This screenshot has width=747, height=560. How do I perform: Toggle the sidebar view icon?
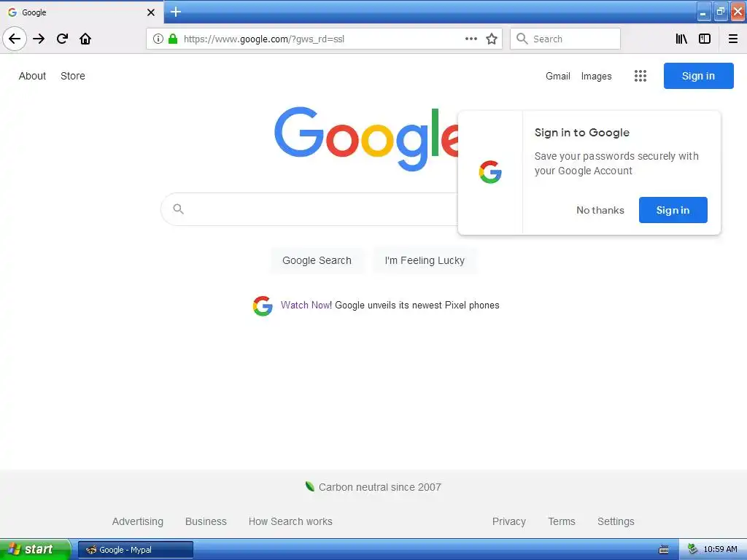[x=705, y=39]
